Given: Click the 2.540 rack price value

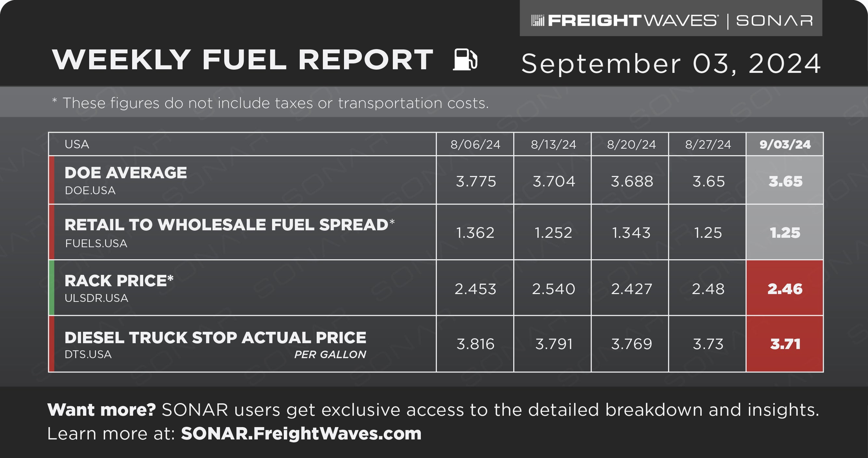Looking at the screenshot, I should (553, 289).
